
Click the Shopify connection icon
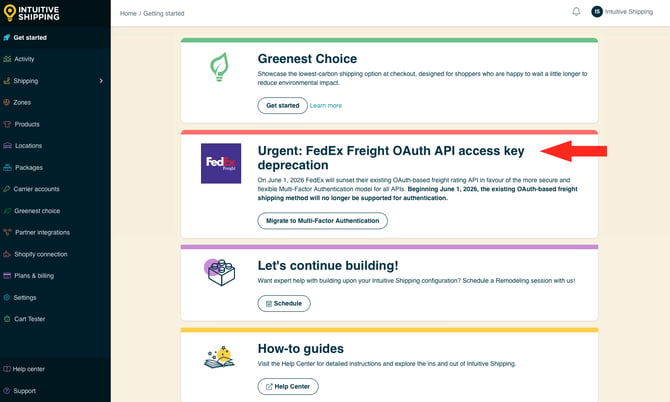[x=7, y=254]
